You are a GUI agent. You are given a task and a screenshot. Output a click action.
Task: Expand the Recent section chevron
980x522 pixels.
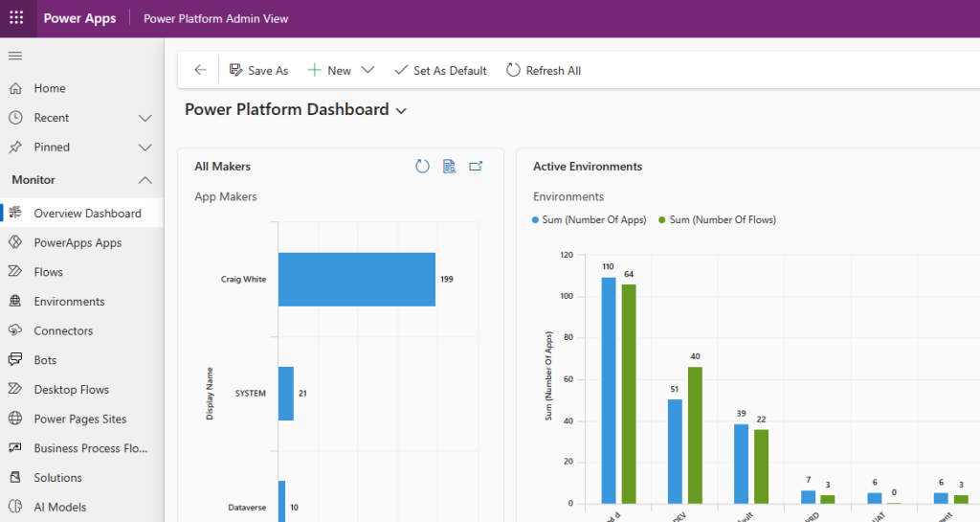click(x=145, y=118)
